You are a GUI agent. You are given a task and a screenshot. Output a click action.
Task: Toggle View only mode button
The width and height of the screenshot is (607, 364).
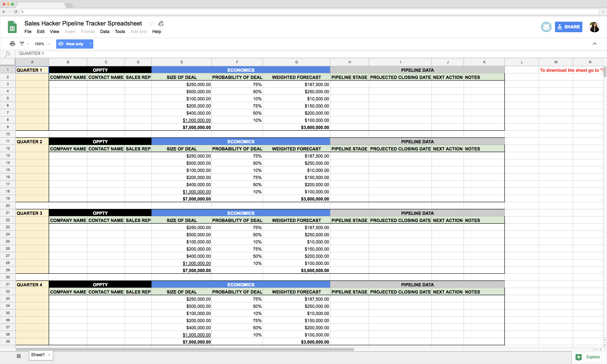[x=74, y=43]
